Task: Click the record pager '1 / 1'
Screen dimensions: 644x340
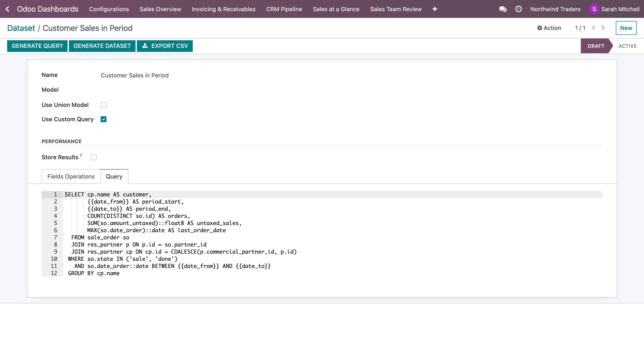Action: [580, 28]
